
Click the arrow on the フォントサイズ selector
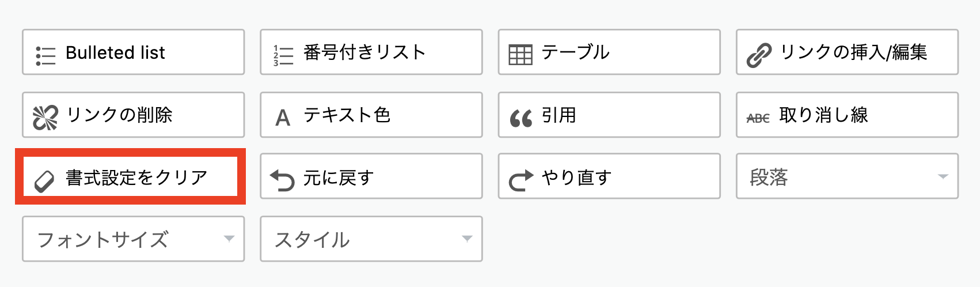pos(229,239)
